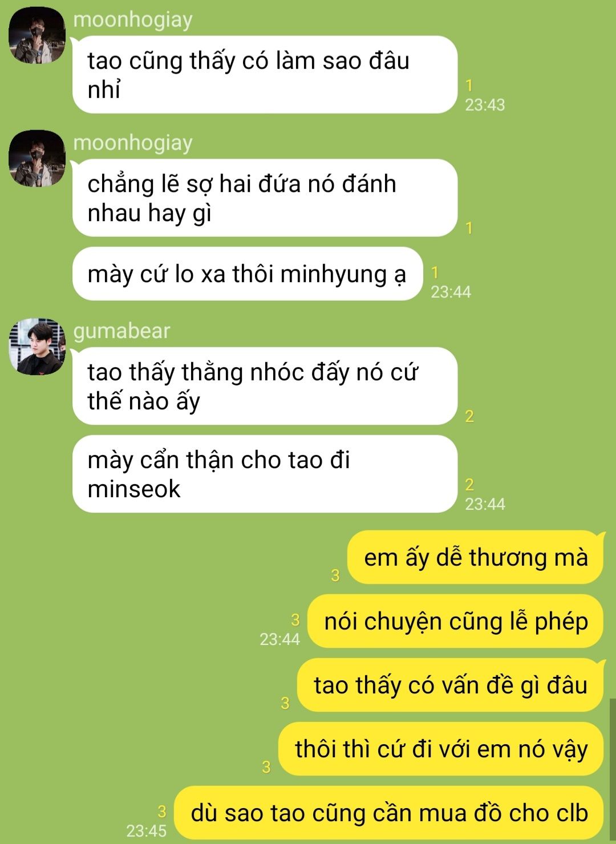Click the scrollbar at the right edge
Screen dimensions: 616x844
(x=613, y=771)
